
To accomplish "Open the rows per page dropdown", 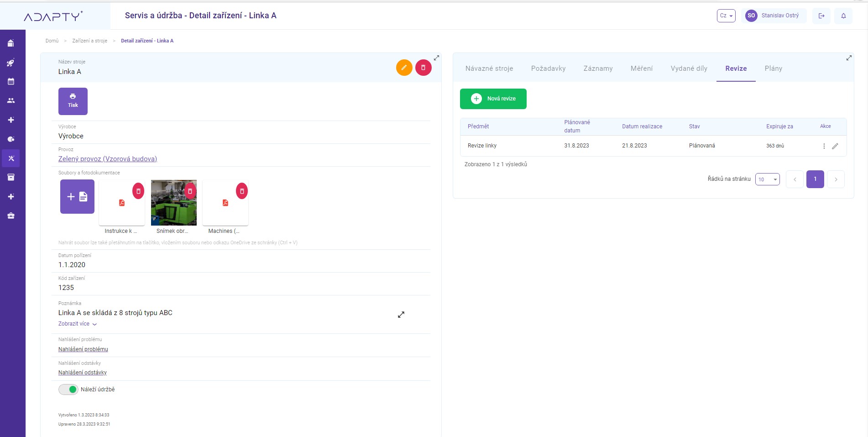I will (x=768, y=179).
